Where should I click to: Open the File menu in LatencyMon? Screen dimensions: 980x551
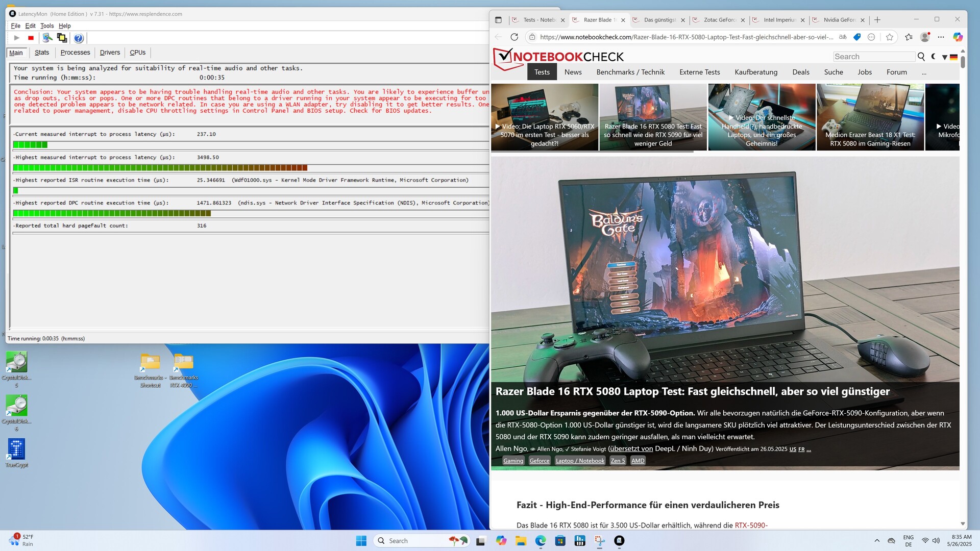click(16, 26)
